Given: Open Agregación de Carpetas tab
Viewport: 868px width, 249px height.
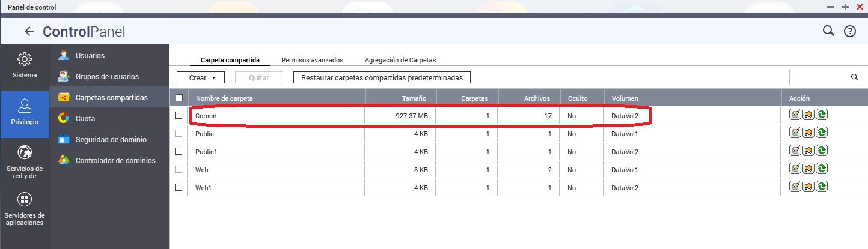Looking at the screenshot, I should (x=400, y=60).
